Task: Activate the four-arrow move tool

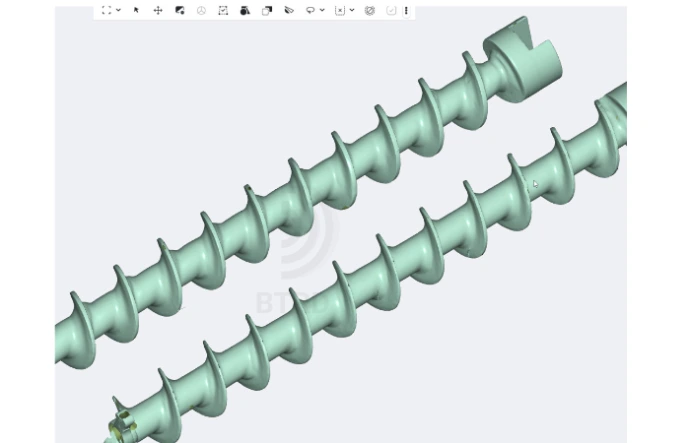Action: click(158, 11)
